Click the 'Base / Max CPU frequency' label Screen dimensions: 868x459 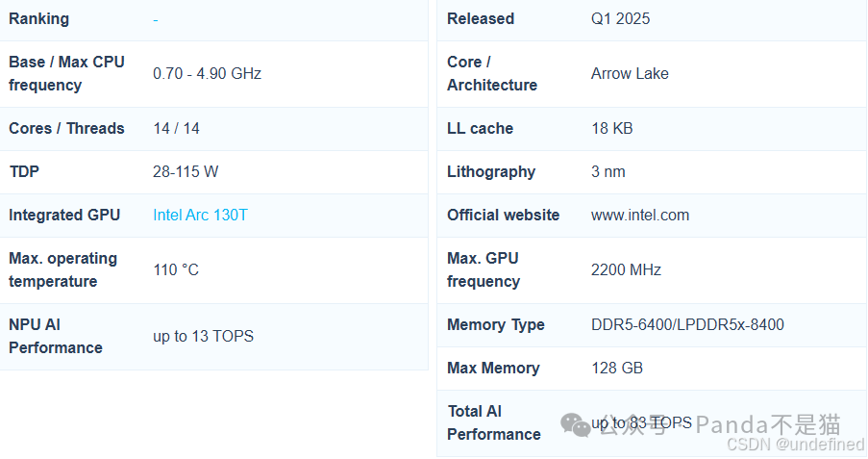[x=66, y=74]
